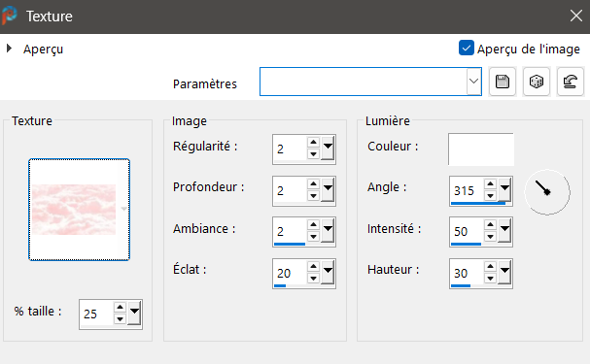The height and width of the screenshot is (364, 590).
Task: Click the Régularité value field
Action: click(x=290, y=149)
